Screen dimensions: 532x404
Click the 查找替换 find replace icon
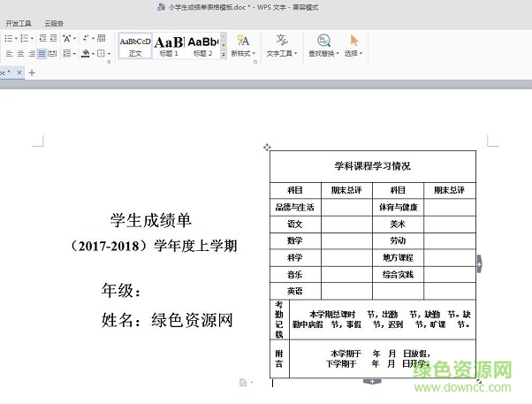pos(323,41)
